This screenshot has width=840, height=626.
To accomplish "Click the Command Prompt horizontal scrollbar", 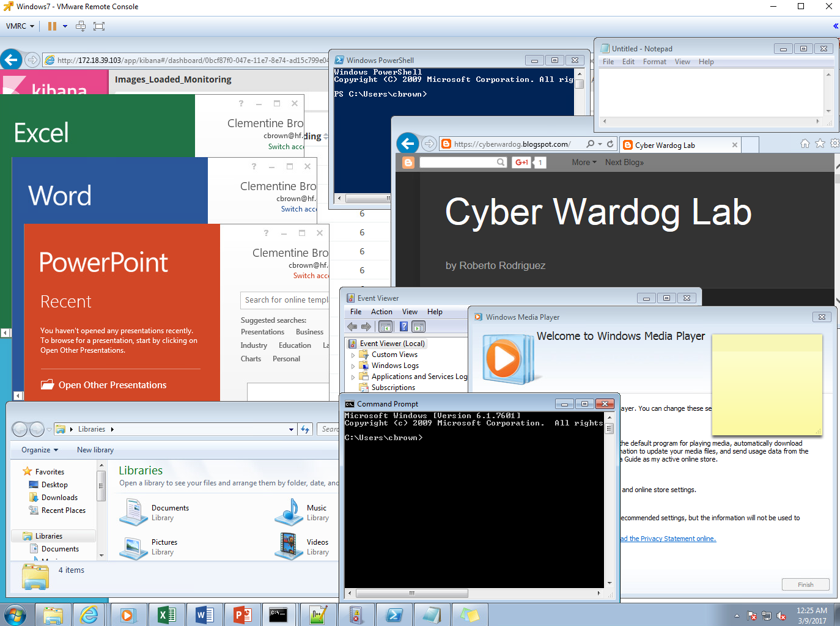I will pyautogui.click(x=412, y=593).
